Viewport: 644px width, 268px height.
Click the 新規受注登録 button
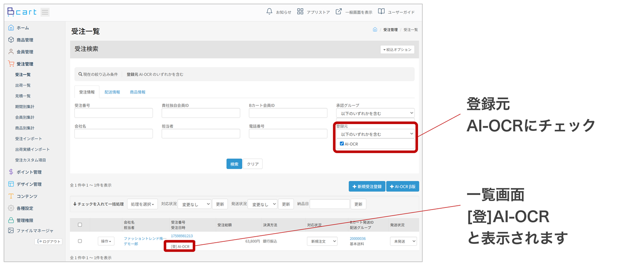click(367, 186)
